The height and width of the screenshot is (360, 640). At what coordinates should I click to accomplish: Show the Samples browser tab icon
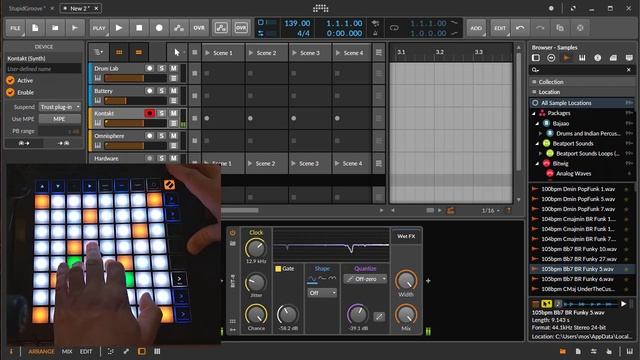(567, 58)
